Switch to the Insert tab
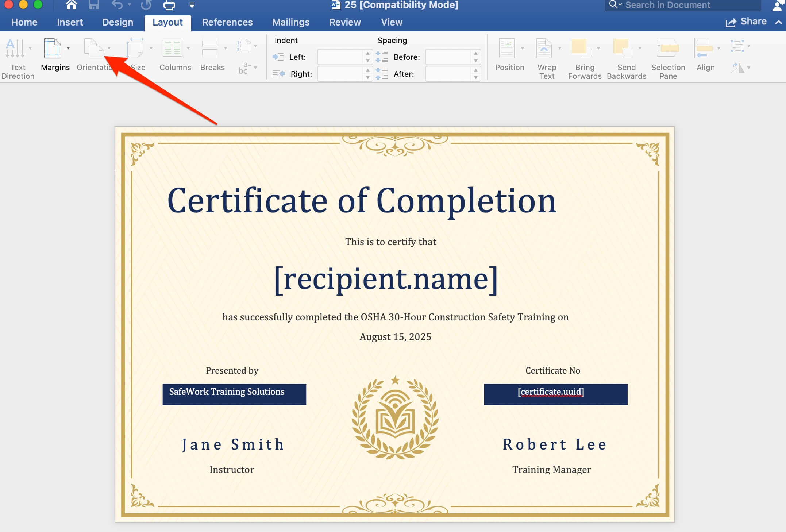Image resolution: width=786 pixels, height=532 pixels. click(x=70, y=22)
